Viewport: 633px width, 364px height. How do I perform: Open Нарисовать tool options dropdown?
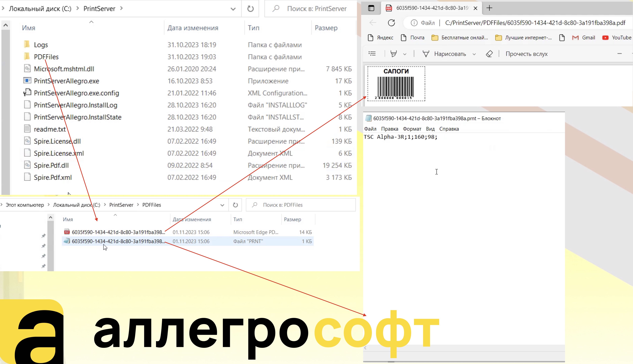[474, 54]
